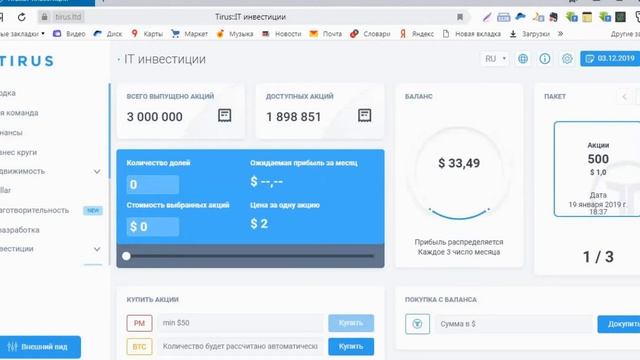This screenshot has width=640, height=360.
Task: Click the TIRUS logo
Action: tap(27, 61)
